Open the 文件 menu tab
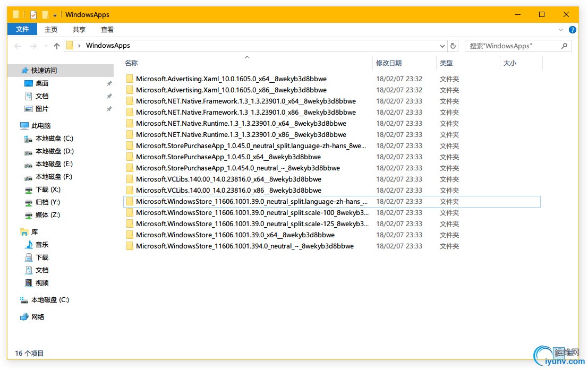Screen dimensions: 588x370 click(22, 30)
